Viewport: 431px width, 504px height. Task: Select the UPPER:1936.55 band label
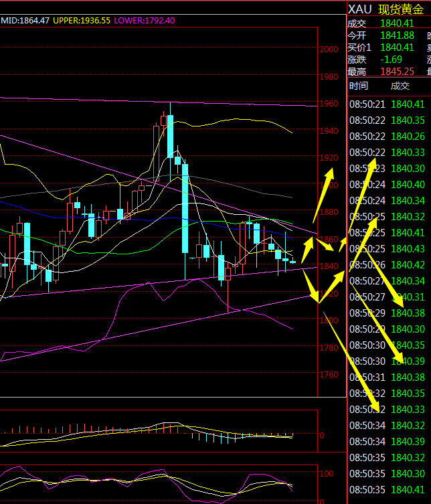tap(82, 21)
